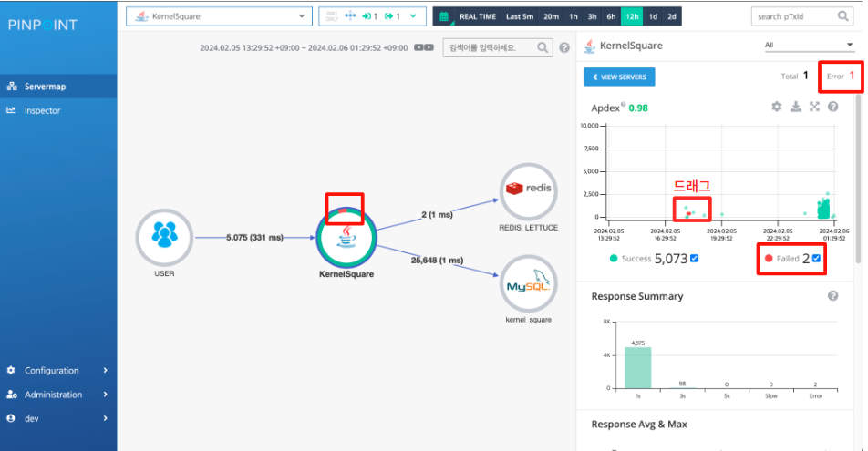Click the pTxId search magnifier icon
The height and width of the screenshot is (451, 868).
click(842, 16)
